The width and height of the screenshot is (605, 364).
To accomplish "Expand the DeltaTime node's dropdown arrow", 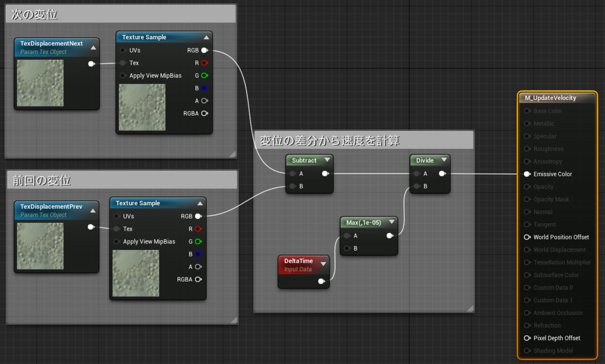I will (323, 264).
